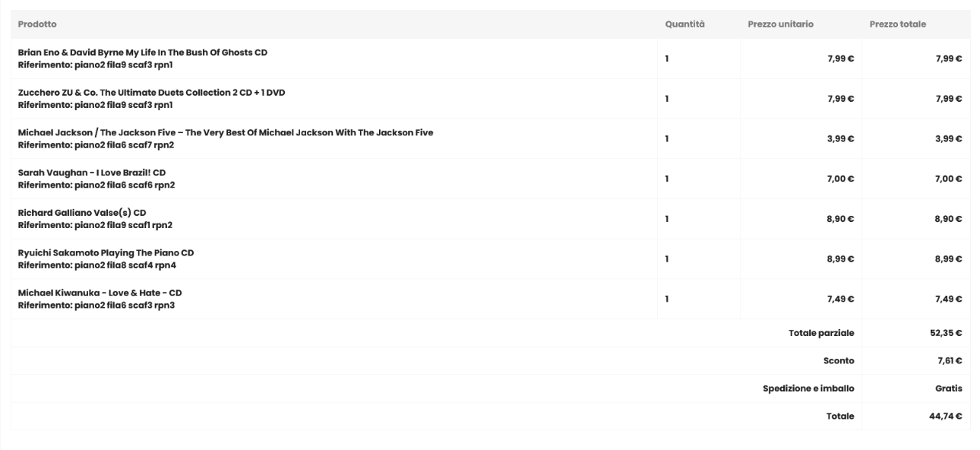
Task: Click the quantity in the Richard Galliano row
Action: click(667, 219)
